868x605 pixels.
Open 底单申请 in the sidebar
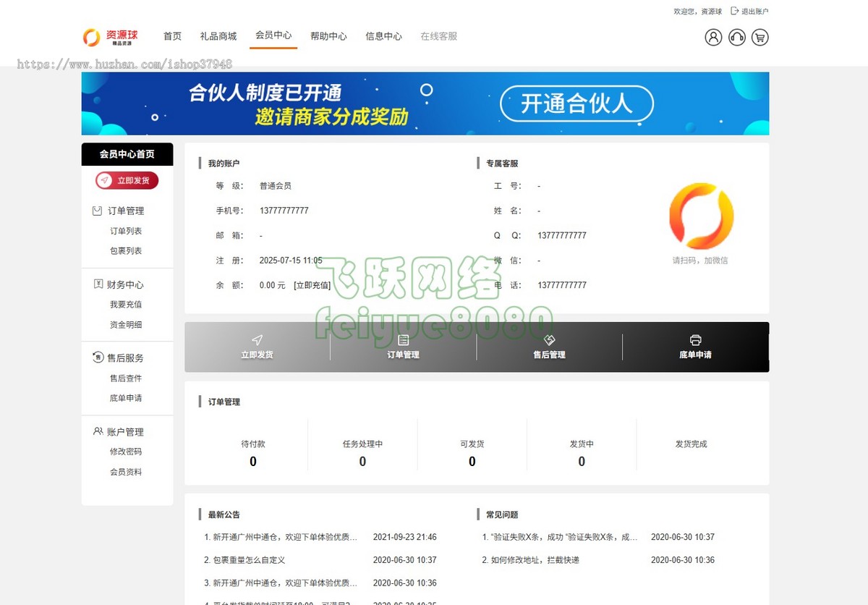click(x=126, y=398)
